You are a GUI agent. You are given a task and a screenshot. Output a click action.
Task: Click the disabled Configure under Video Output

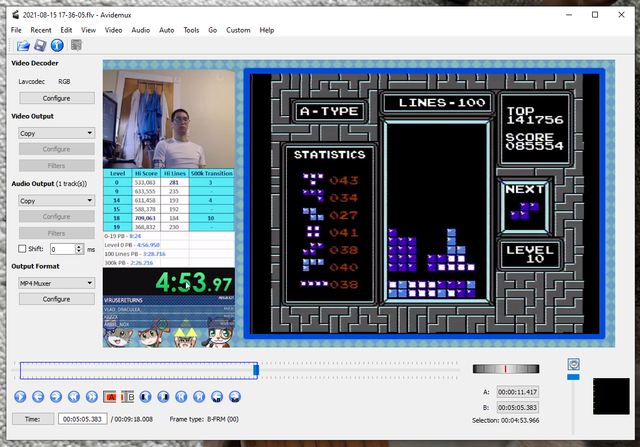tap(56, 149)
